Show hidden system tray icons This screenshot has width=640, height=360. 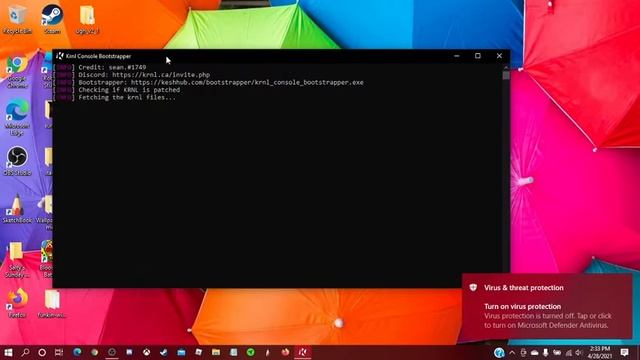coord(512,353)
